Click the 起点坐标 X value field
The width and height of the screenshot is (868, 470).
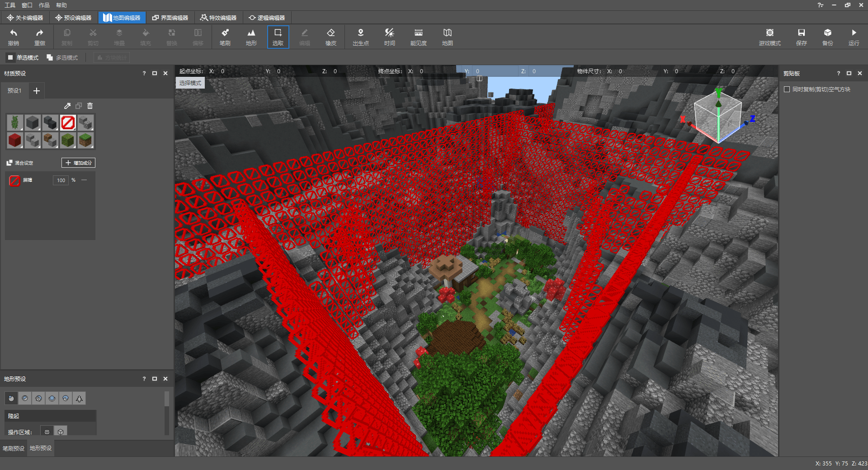240,71
